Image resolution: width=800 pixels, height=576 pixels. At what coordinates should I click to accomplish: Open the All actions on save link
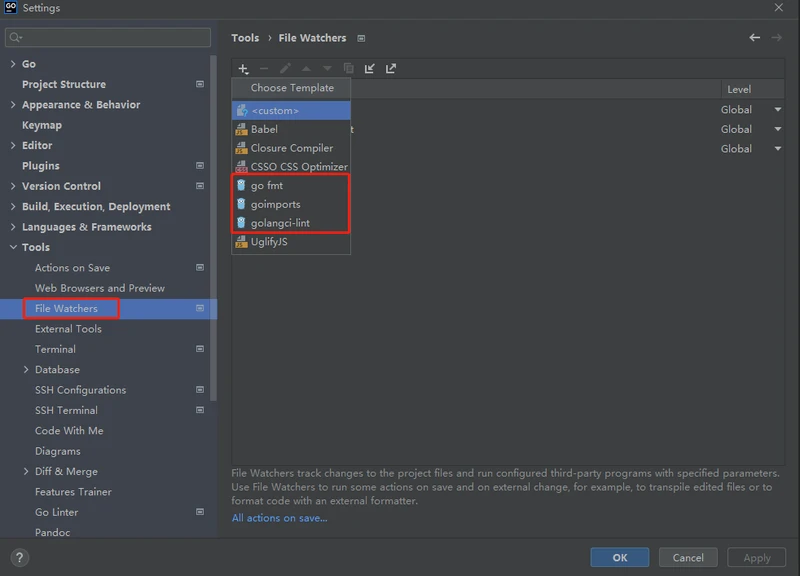tap(280, 518)
